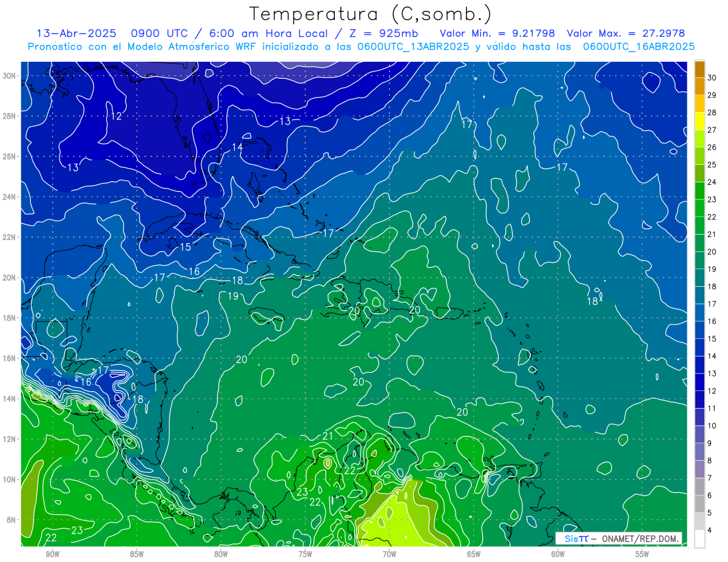The image size is (728, 562).
Task: Select the '13-Abr-2025' date text
Action: [77, 33]
